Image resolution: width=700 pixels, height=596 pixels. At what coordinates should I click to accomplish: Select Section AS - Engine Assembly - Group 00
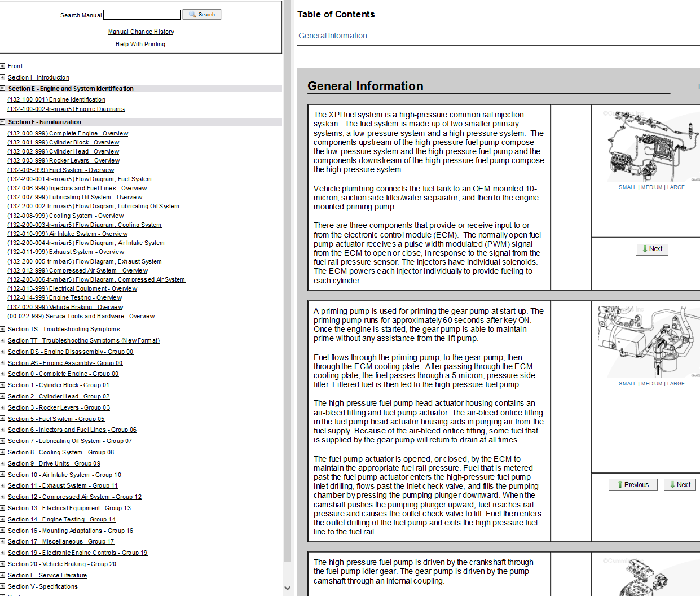click(x=65, y=363)
